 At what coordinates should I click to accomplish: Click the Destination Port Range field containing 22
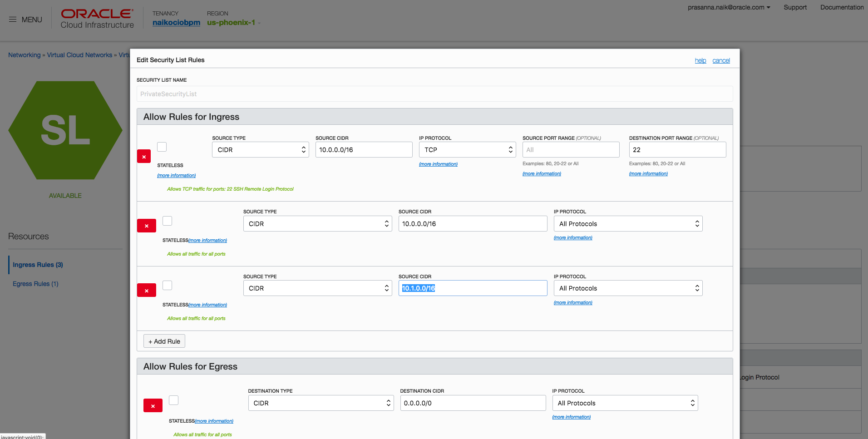[x=677, y=150]
